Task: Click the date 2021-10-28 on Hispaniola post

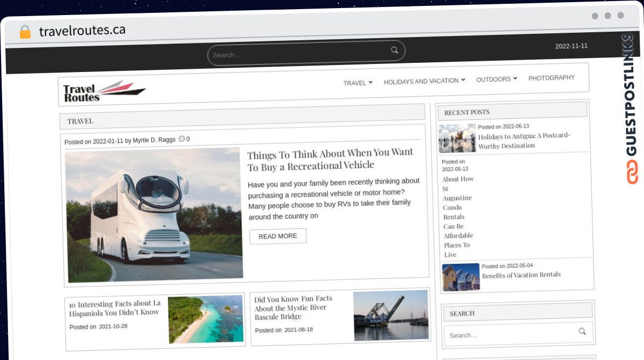Action: pos(113,326)
